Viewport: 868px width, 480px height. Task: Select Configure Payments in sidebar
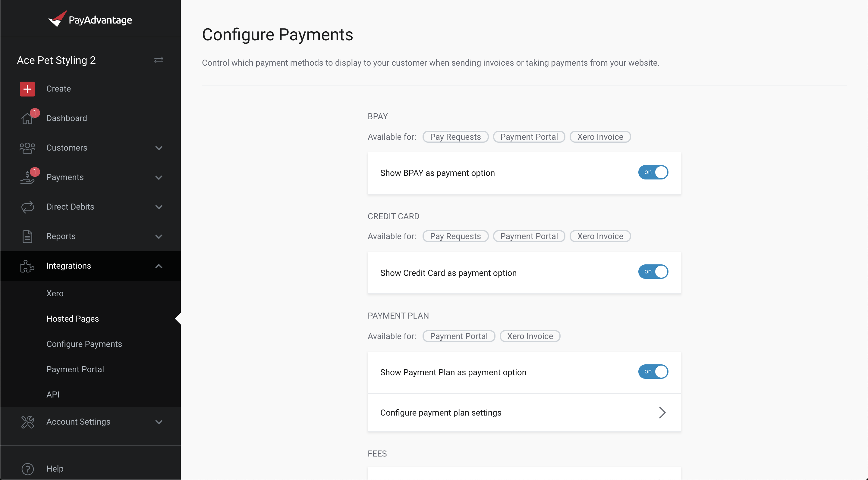[84, 344]
